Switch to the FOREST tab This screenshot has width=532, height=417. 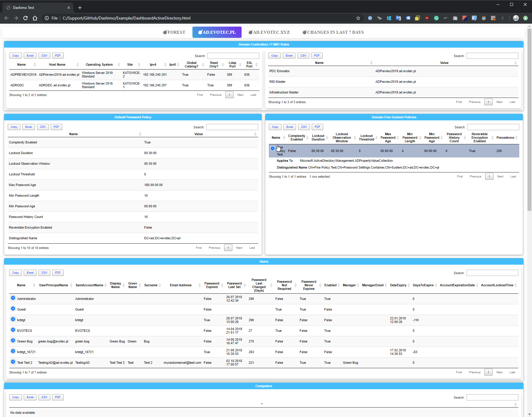pyautogui.click(x=174, y=32)
